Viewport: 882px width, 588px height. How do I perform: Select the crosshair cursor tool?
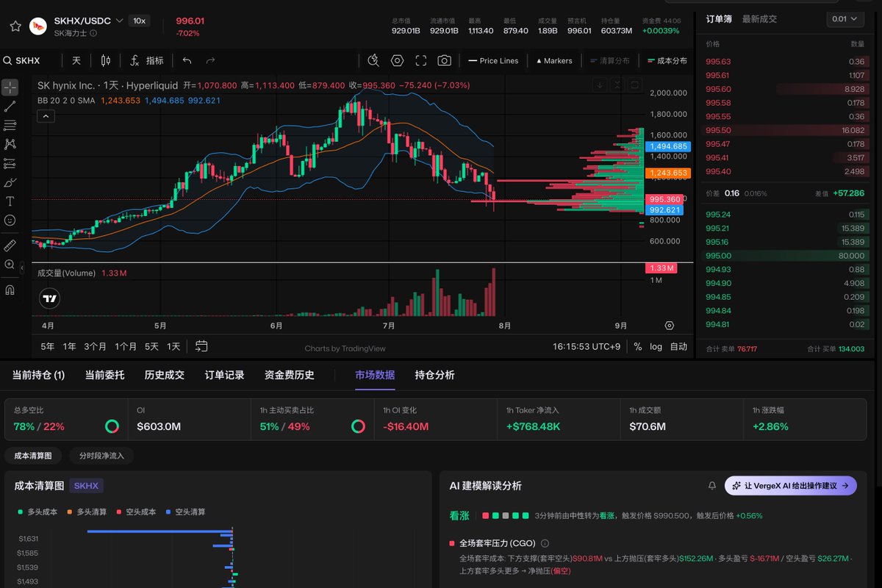10,87
